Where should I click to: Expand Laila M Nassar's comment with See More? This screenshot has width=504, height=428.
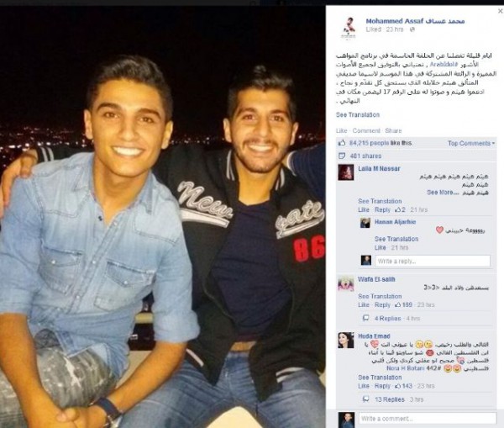[x=443, y=192]
